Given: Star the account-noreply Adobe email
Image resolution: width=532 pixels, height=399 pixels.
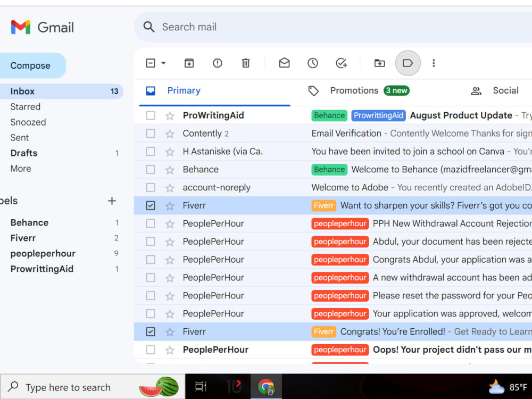Looking at the screenshot, I should (x=170, y=188).
